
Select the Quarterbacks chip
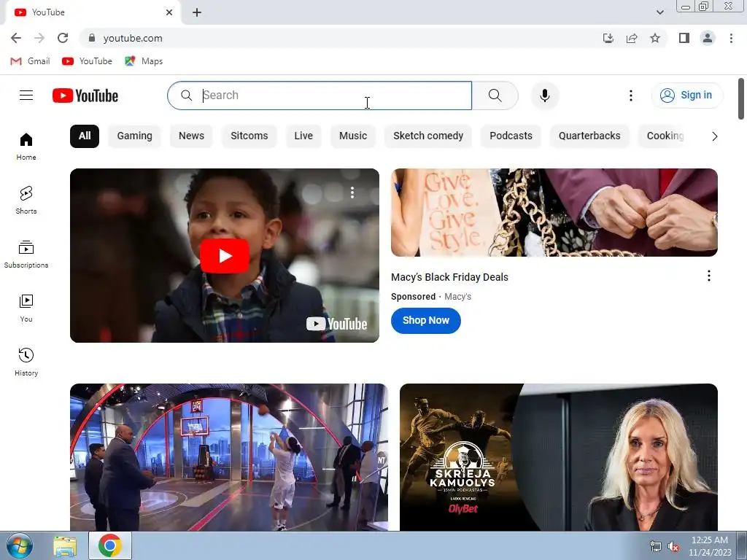[589, 136]
